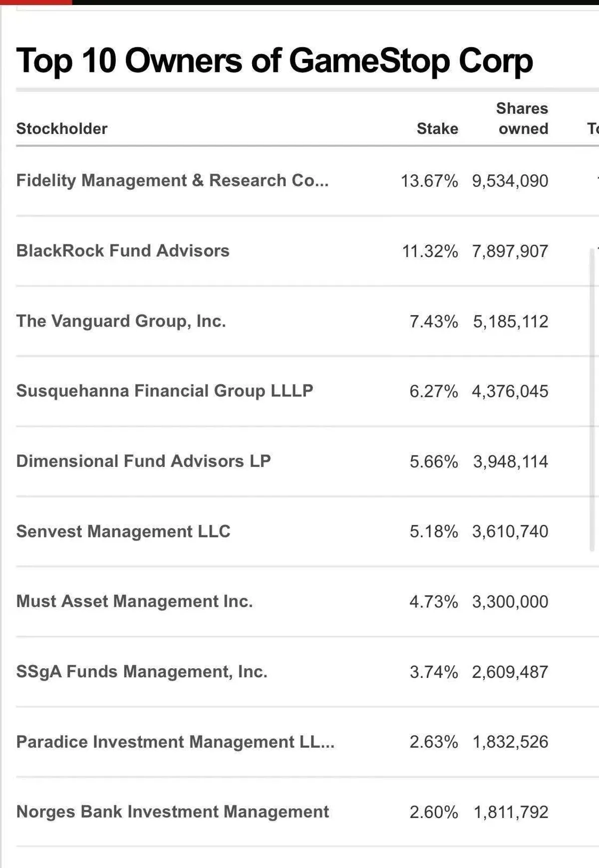Viewport: 599px width, 868px height.
Task: Sort table by Stockholder column header
Action: [x=62, y=129]
